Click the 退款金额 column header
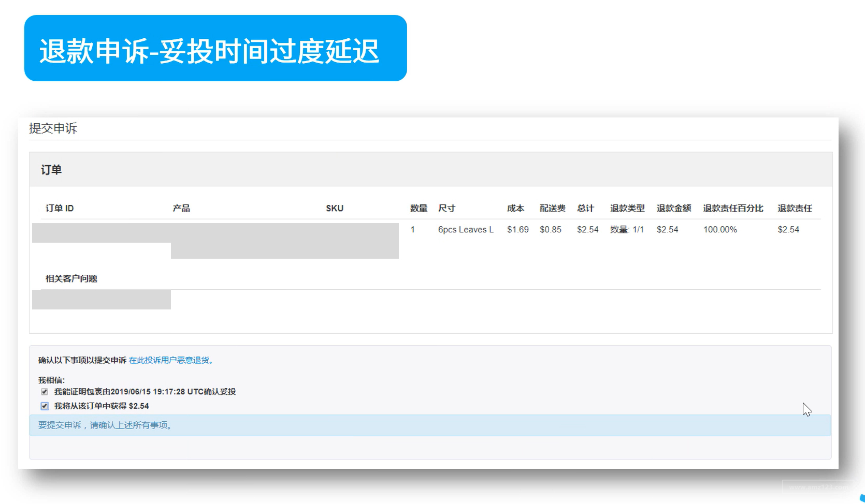This screenshot has height=504, width=865. pyautogui.click(x=674, y=208)
